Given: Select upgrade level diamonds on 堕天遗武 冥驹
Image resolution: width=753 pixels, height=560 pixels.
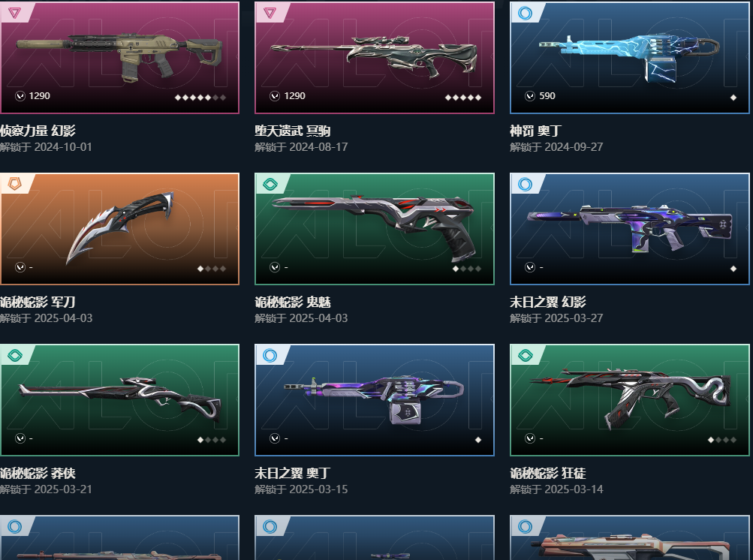Looking at the screenshot, I should point(463,98).
